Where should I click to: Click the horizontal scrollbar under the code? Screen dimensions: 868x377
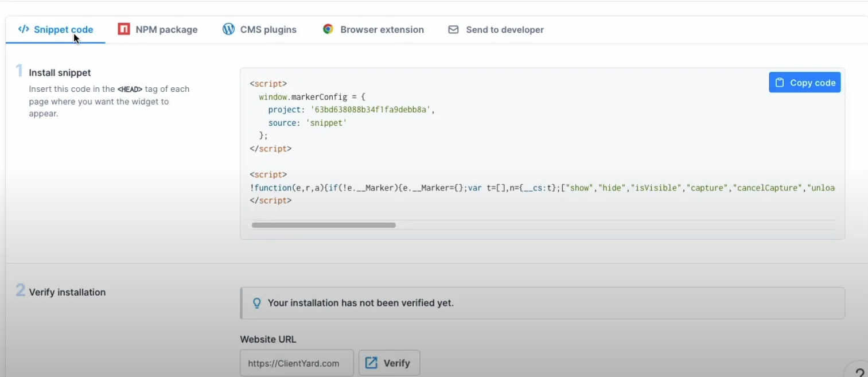324,226
